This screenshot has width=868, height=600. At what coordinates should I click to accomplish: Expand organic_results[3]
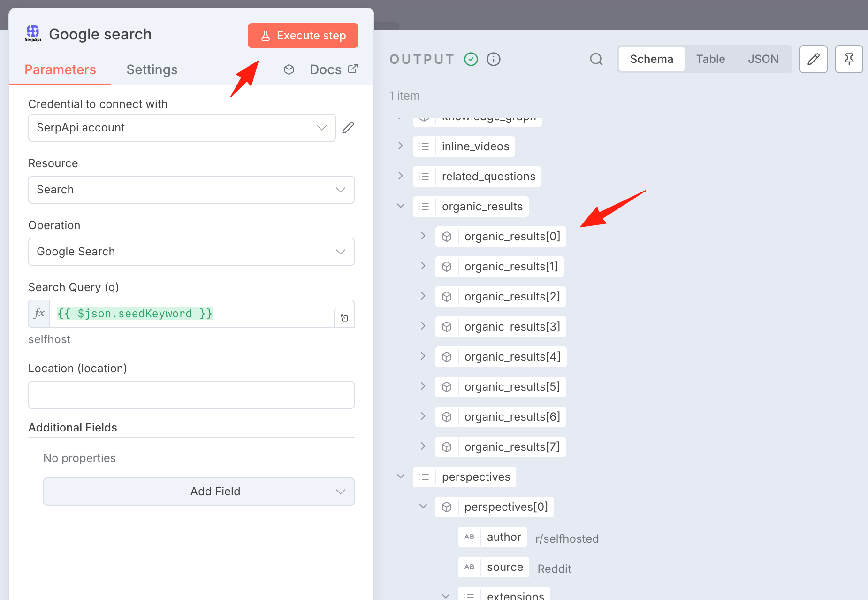tap(423, 326)
